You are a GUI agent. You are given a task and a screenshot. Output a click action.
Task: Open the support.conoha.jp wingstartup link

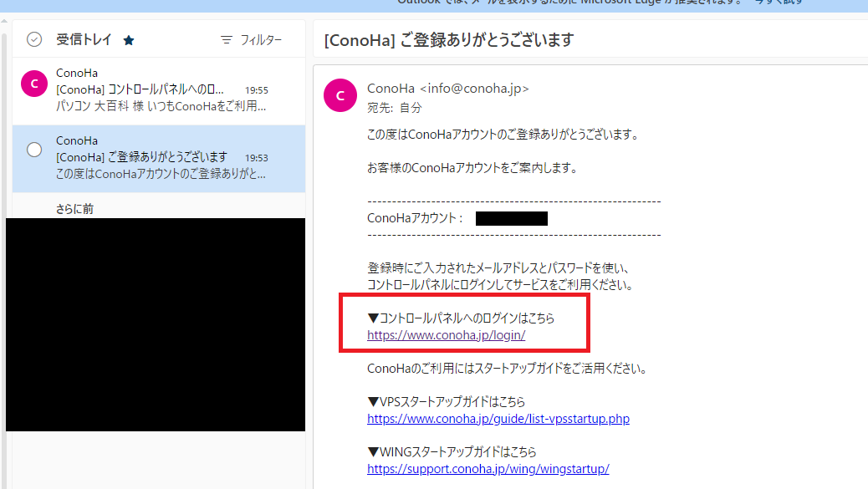[x=488, y=469]
